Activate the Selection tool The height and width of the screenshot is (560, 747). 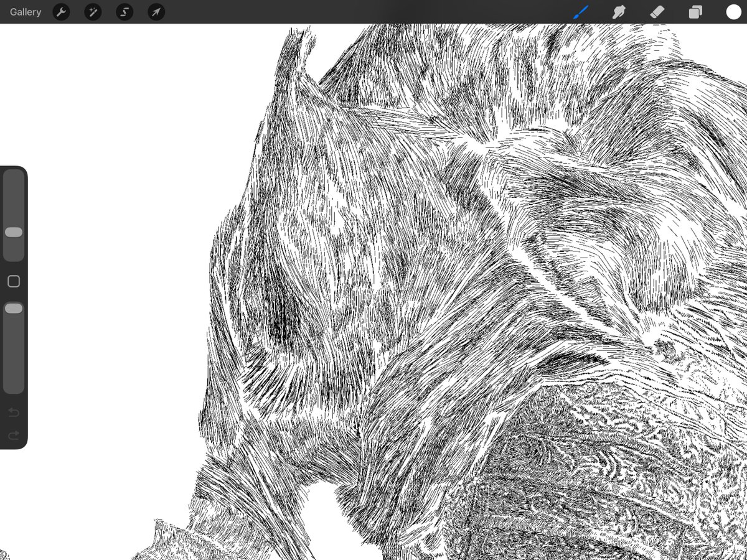pos(125,12)
